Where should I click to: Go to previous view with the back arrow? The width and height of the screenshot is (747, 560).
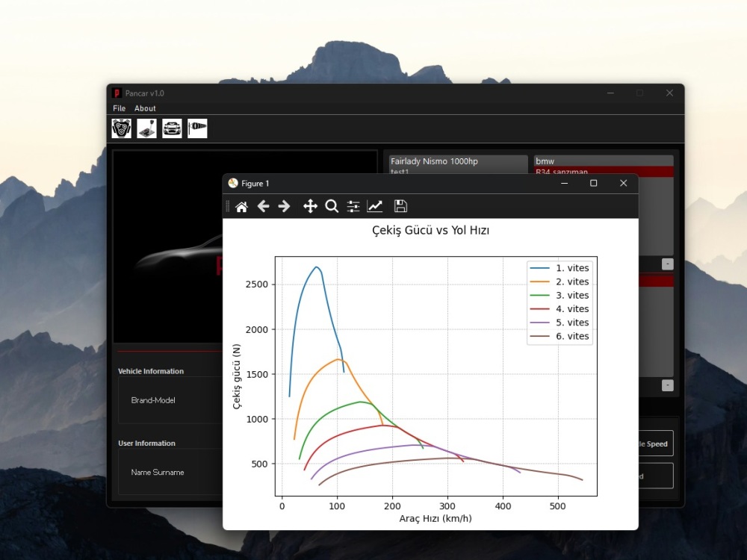[x=263, y=206]
